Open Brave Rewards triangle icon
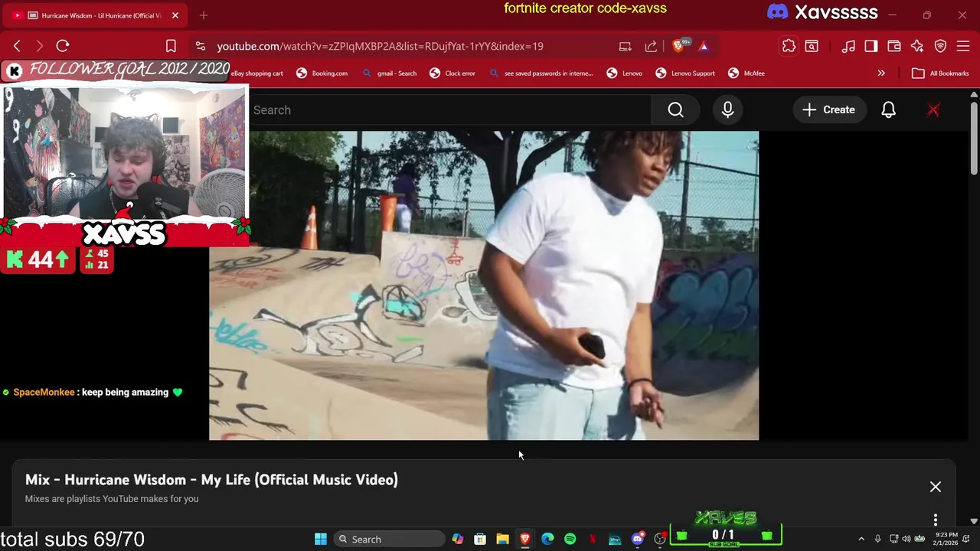The height and width of the screenshot is (551, 980). point(704,46)
